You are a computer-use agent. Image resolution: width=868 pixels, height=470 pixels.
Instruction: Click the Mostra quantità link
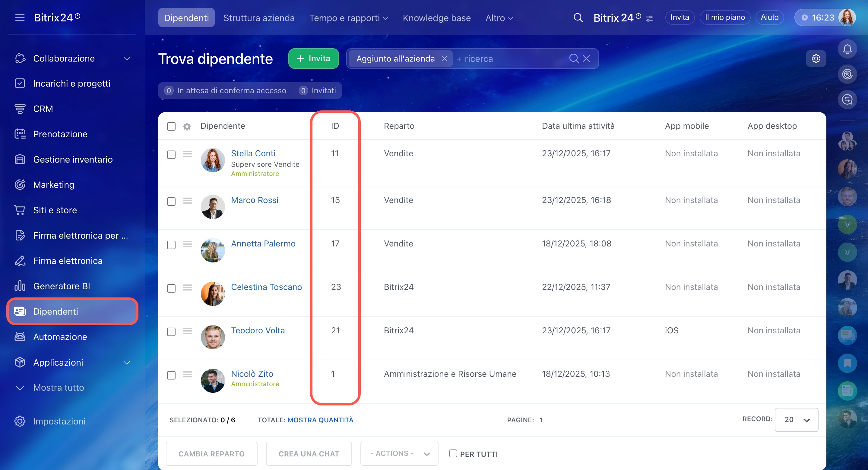[x=320, y=420]
